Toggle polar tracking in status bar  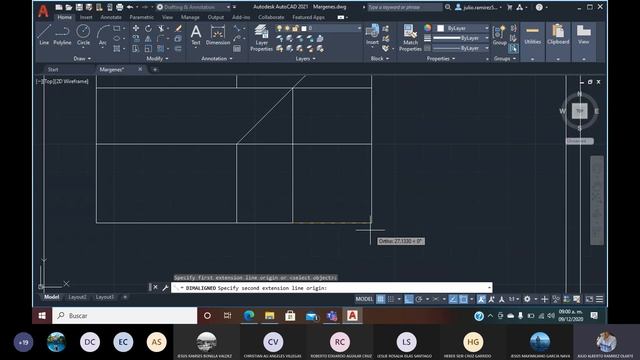click(x=419, y=299)
